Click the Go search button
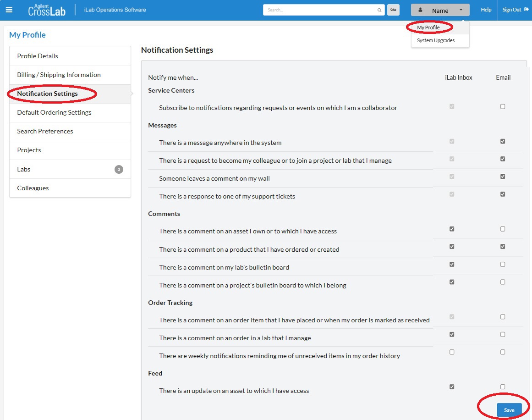532x420 pixels. click(393, 10)
